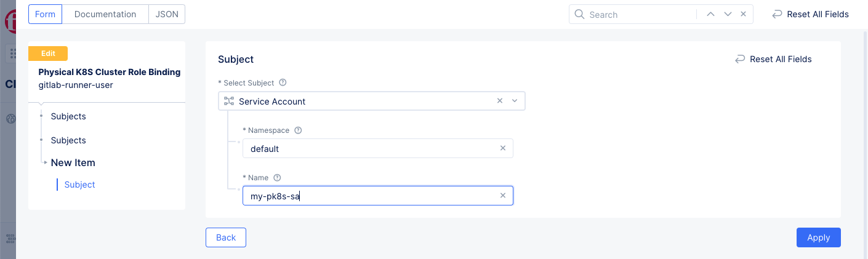Clear the default namespace value
Screen dimensions: 868x259
(502, 148)
